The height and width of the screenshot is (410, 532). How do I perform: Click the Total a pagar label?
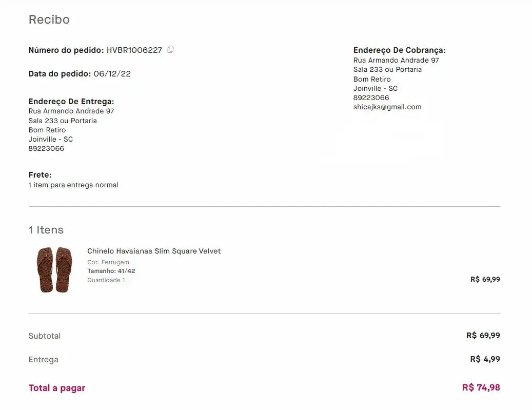pyautogui.click(x=57, y=388)
